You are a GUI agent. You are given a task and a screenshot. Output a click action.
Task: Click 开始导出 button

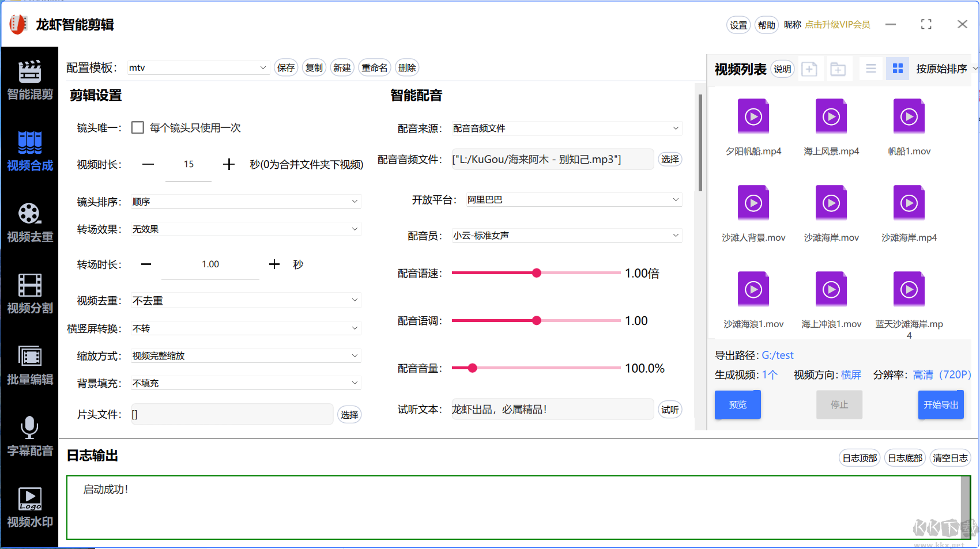941,404
